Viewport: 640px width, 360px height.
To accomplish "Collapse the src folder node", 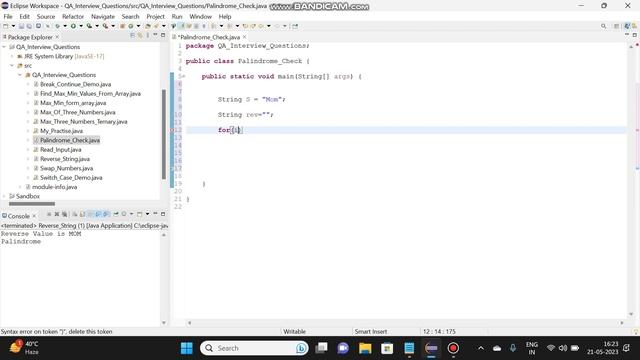I will click(12, 66).
